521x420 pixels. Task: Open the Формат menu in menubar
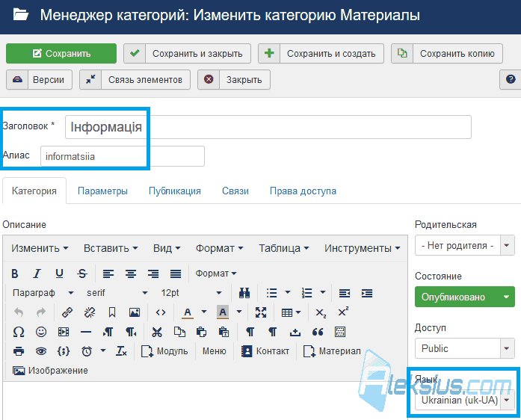[x=219, y=248]
